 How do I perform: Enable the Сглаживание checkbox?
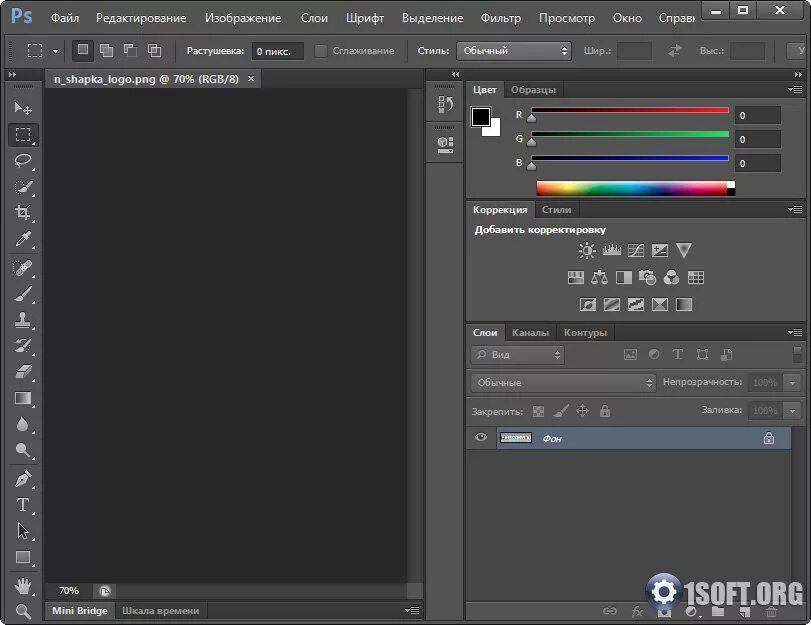pyautogui.click(x=321, y=51)
